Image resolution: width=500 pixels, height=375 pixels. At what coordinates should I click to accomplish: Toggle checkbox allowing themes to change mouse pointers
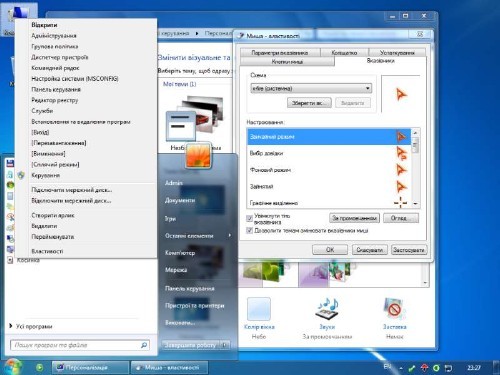249,230
